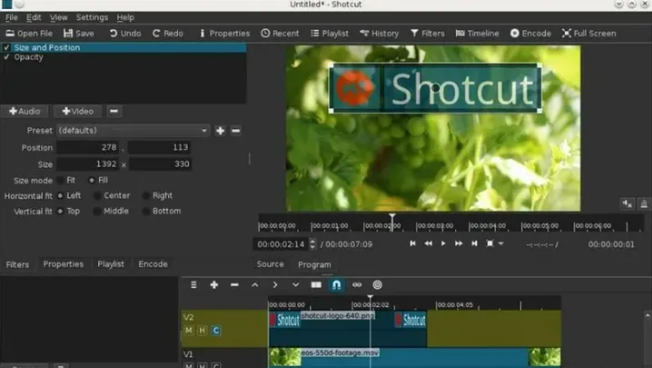Show the History panel
Viewport: 652px width, 368px height.
[x=379, y=33]
